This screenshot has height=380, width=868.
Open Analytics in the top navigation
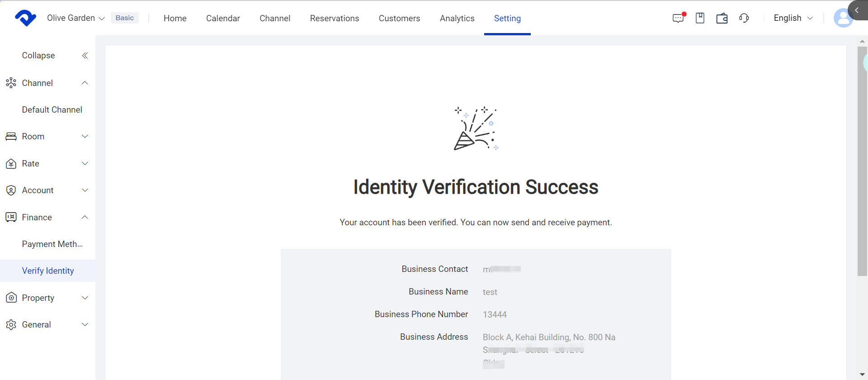(x=457, y=19)
